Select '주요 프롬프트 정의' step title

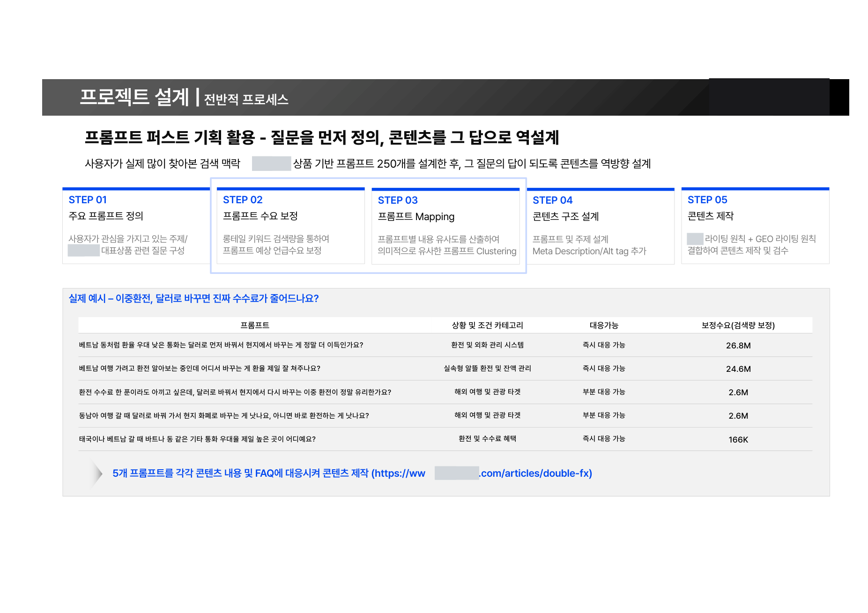(106, 216)
